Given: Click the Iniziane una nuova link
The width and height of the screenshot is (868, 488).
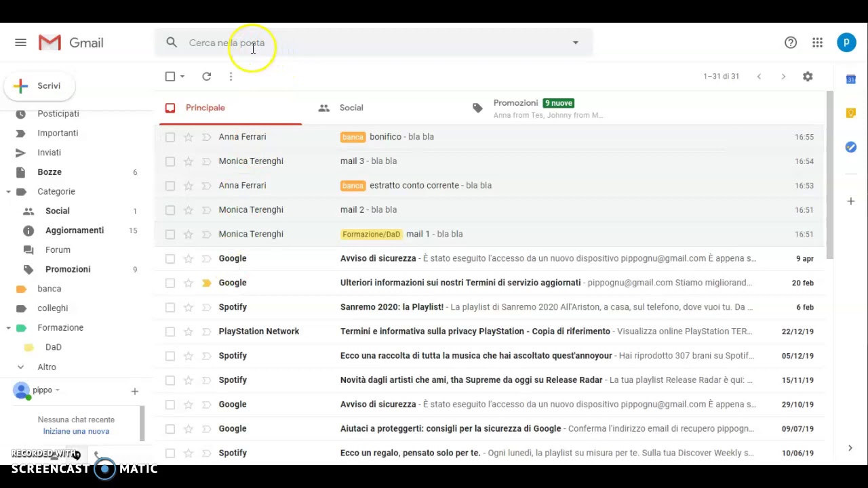Looking at the screenshot, I should point(76,432).
